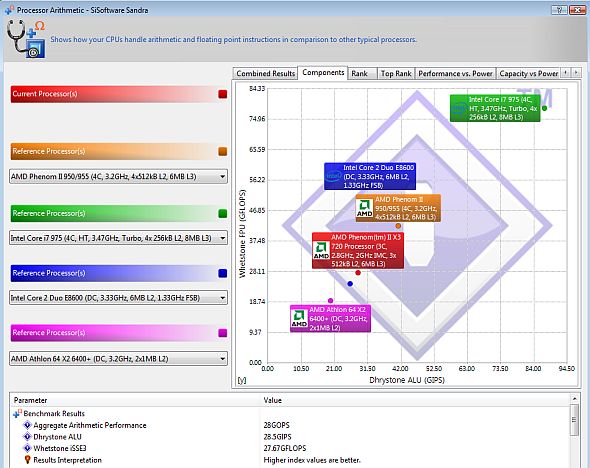Click 'Higher index values are better.' text

(312, 460)
